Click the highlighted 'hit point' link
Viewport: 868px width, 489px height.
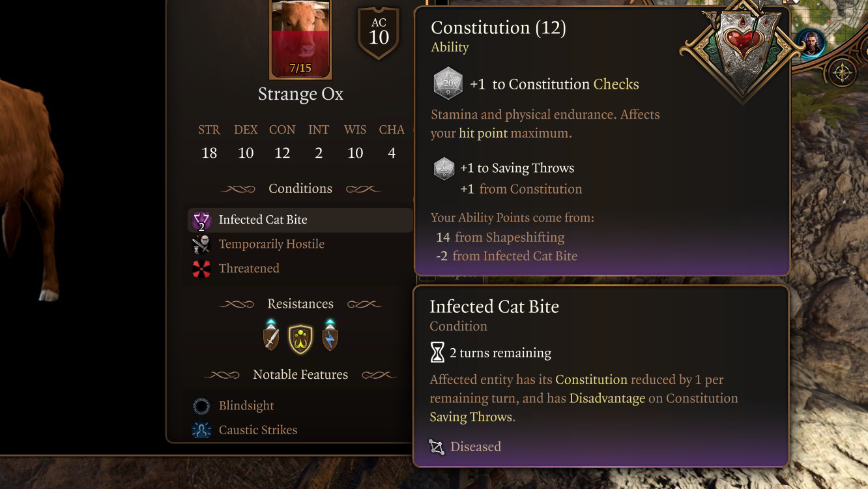tap(483, 134)
